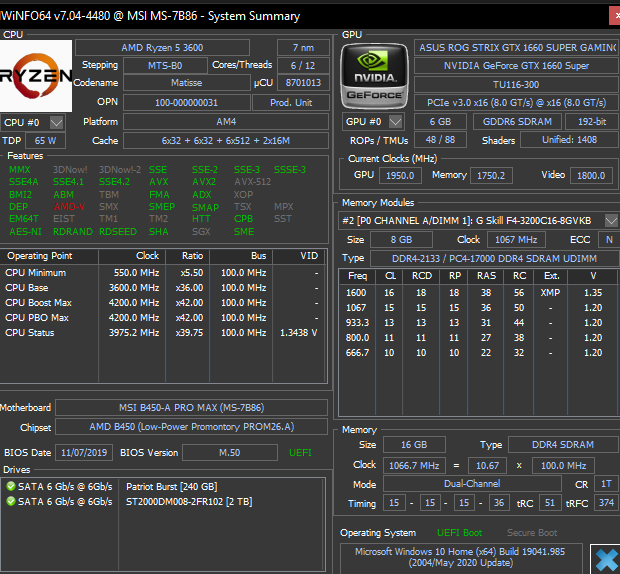Click the red AMD-V feature label
The image size is (620, 574).
pos(69,207)
